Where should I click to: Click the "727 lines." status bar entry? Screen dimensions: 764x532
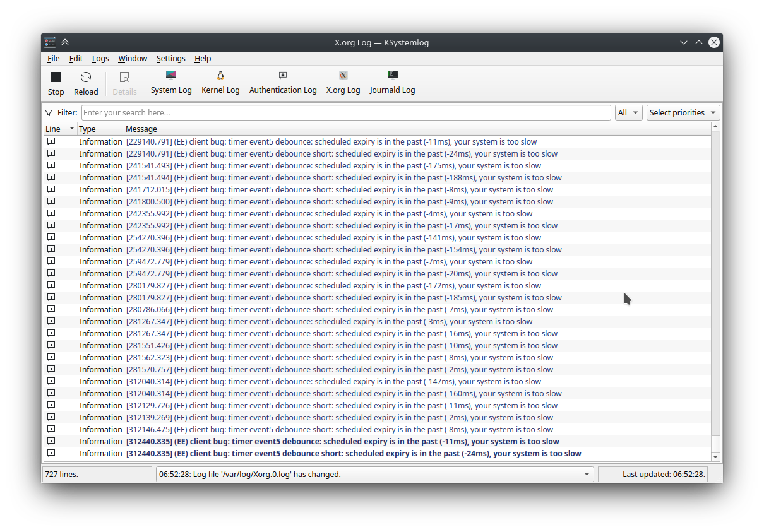click(98, 474)
